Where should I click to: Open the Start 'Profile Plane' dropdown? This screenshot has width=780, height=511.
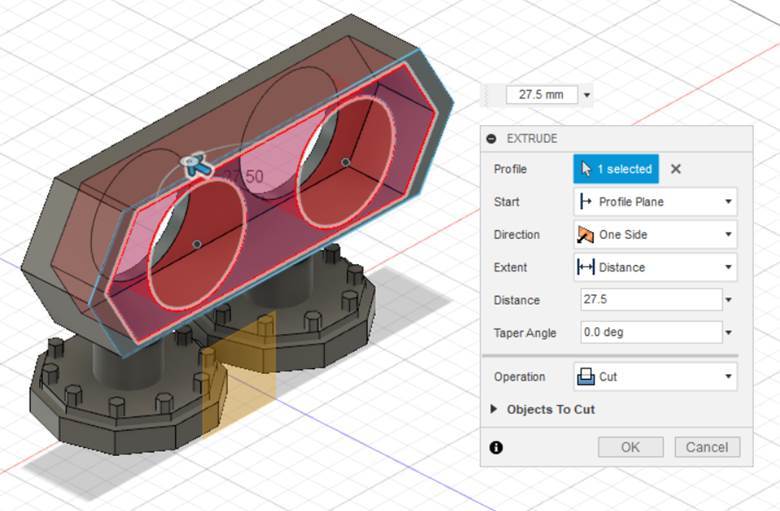pyautogui.click(x=655, y=202)
